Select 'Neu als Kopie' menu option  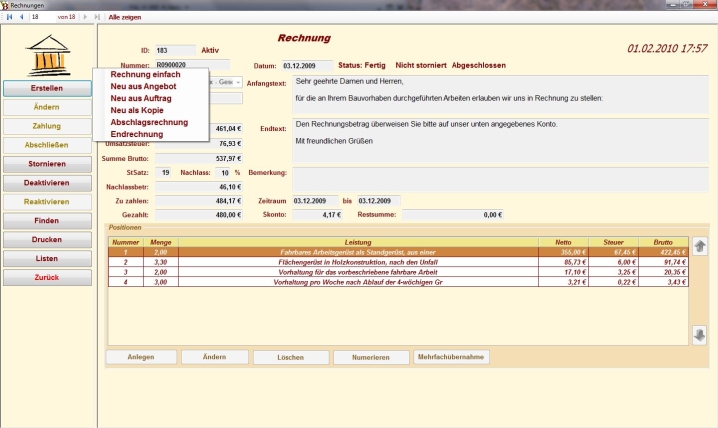pyautogui.click(x=137, y=110)
